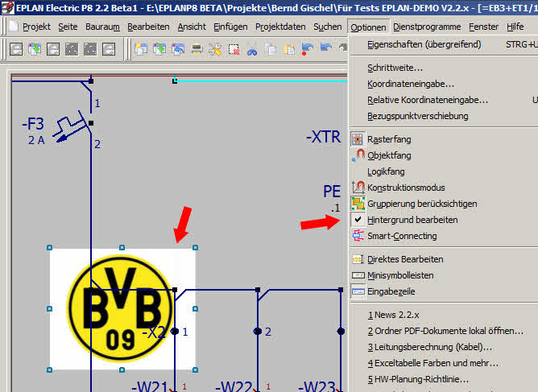Click bottom-right handle of BVB image

point(195,369)
